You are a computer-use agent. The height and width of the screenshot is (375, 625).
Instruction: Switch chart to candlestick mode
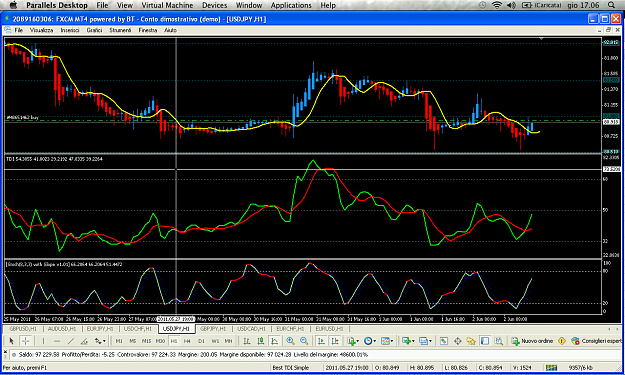coord(261,341)
